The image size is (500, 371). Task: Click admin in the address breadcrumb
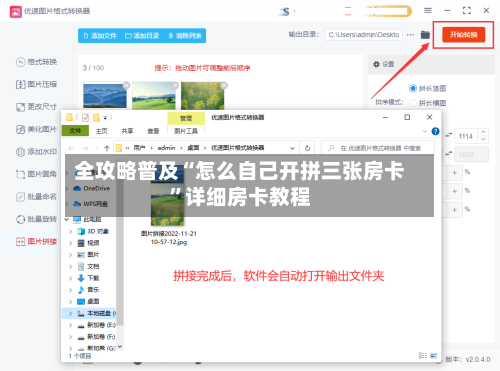[166, 148]
